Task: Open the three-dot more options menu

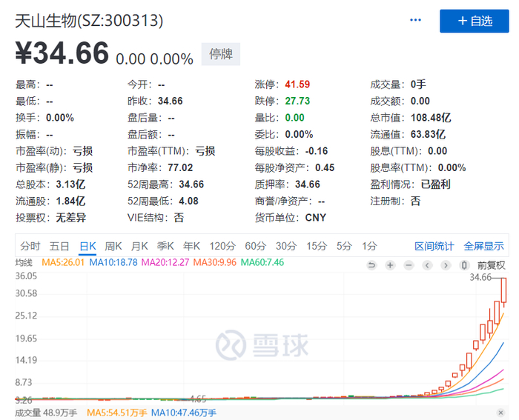Action: click(415, 20)
